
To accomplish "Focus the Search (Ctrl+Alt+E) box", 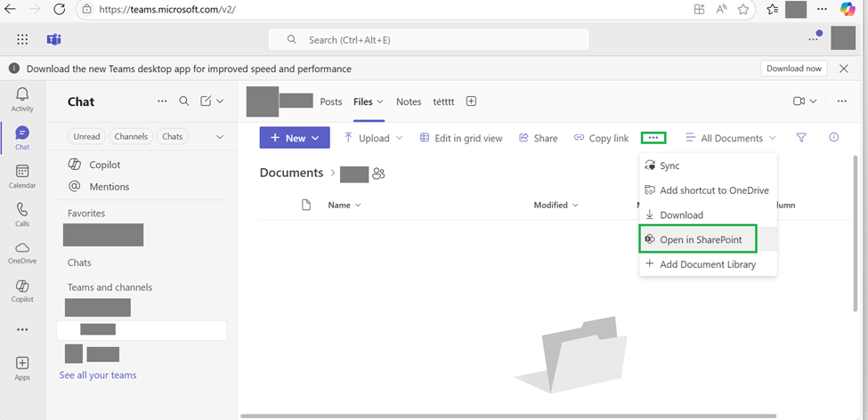I will [x=428, y=39].
